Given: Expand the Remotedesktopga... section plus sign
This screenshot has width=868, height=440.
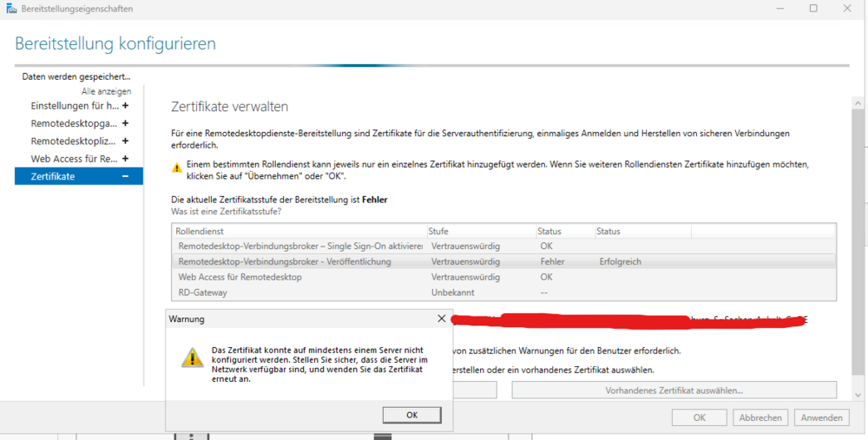Looking at the screenshot, I should (x=126, y=123).
